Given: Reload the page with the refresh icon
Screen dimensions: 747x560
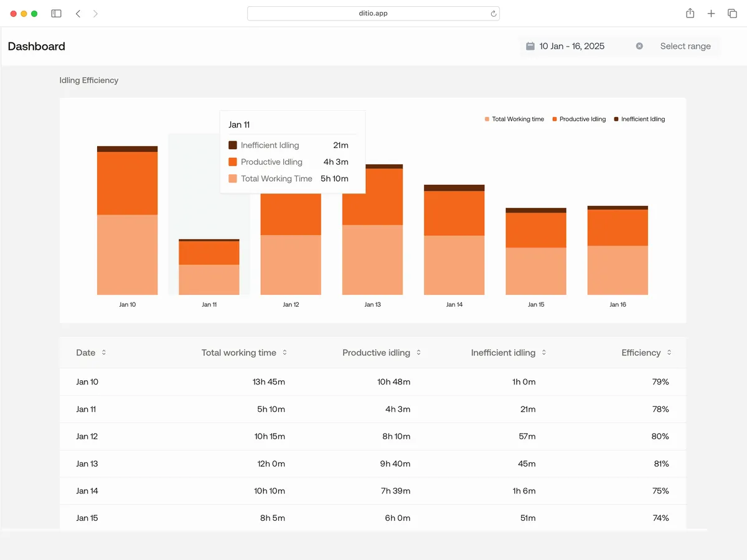Looking at the screenshot, I should [494, 13].
